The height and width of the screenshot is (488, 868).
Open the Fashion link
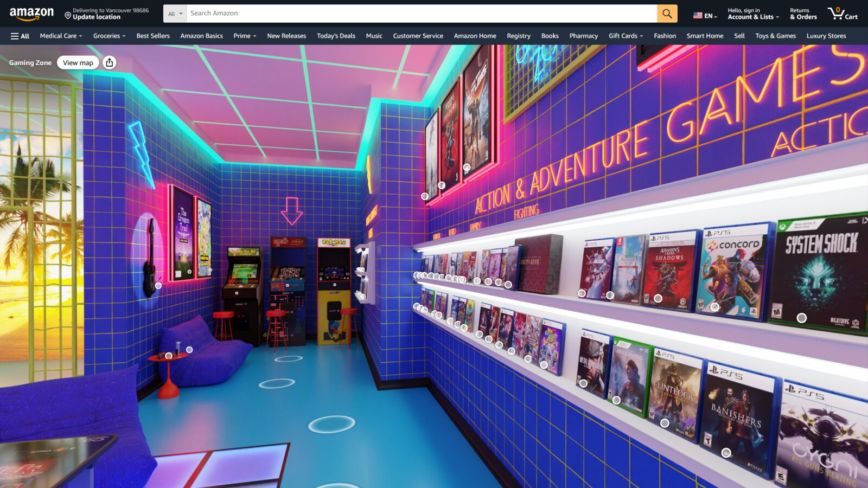coord(665,36)
